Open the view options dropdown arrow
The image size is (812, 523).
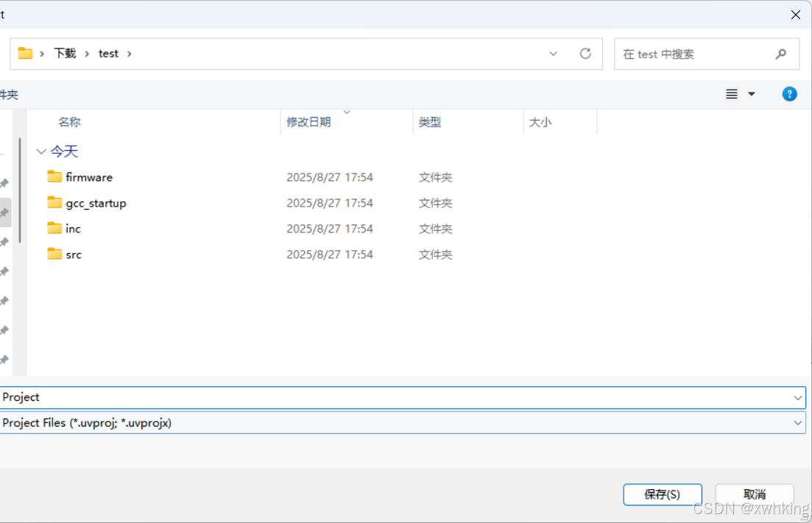pyautogui.click(x=752, y=94)
